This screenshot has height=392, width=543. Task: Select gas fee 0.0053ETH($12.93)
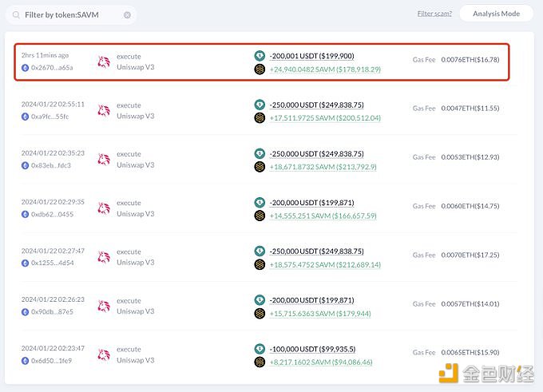click(x=470, y=157)
